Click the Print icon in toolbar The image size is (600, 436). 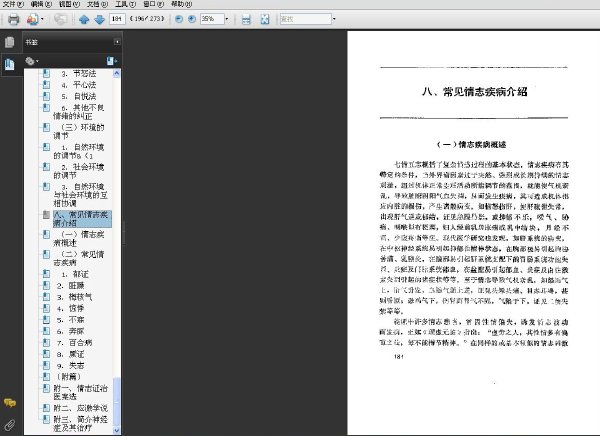click(x=13, y=19)
